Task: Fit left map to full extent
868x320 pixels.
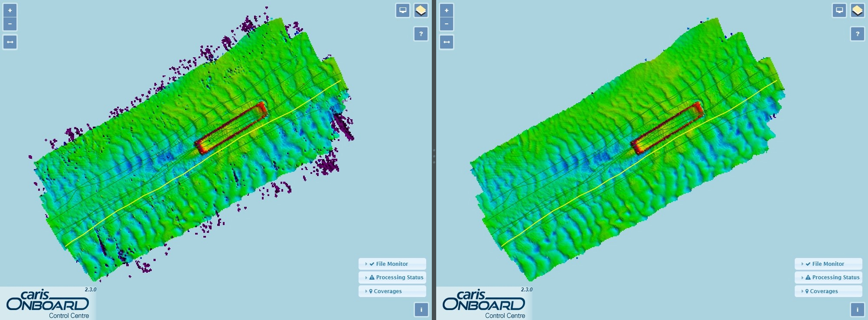Action: coord(10,42)
